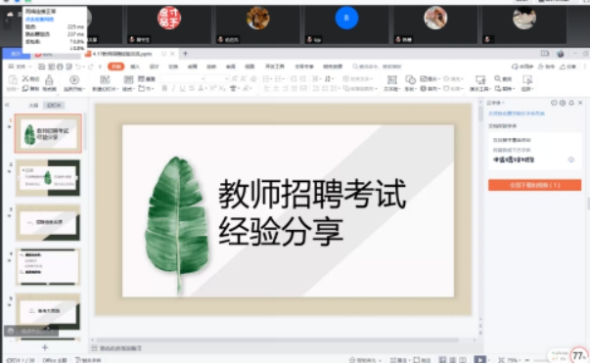Click the zoom out minus on zoom slider
This screenshot has height=364, width=590.
527,360
